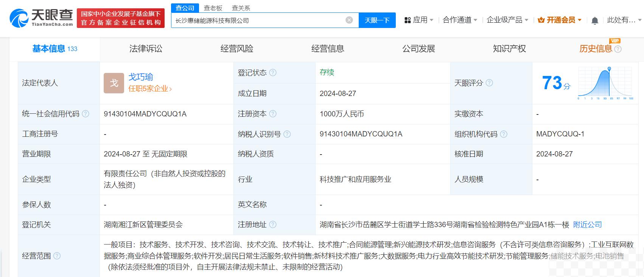This screenshot has width=644, height=277.
Task: Select the 公司发展 tab
Action: (x=418, y=49)
